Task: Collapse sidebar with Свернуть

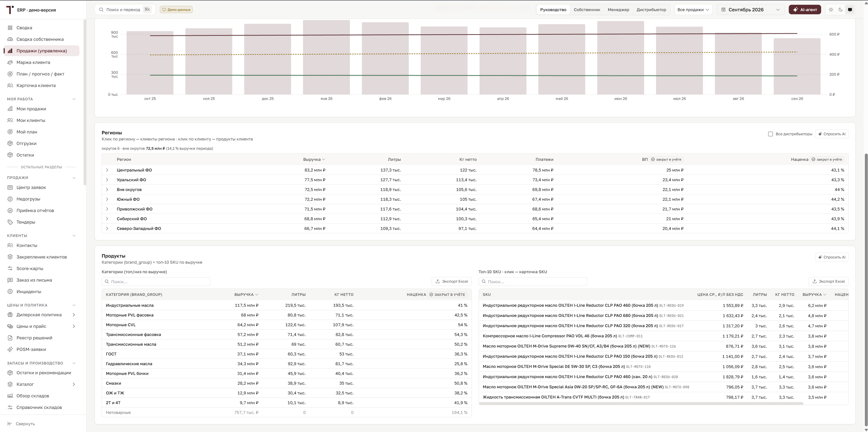Action: tap(22, 424)
